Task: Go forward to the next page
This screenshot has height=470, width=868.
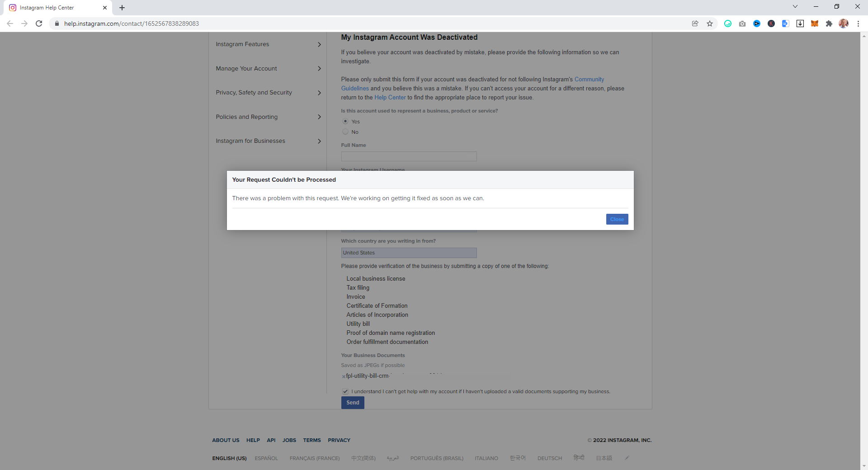Action: pos(24,23)
